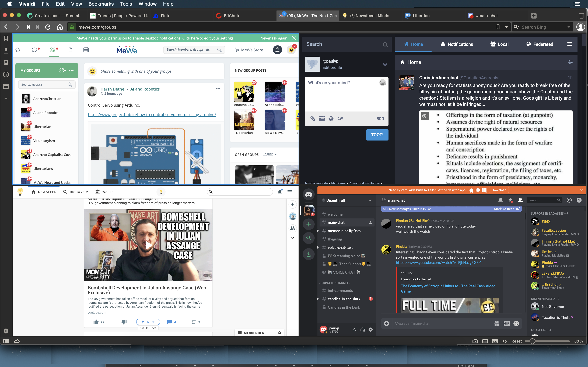Open MeWe chat messages icon

[x=34, y=50]
